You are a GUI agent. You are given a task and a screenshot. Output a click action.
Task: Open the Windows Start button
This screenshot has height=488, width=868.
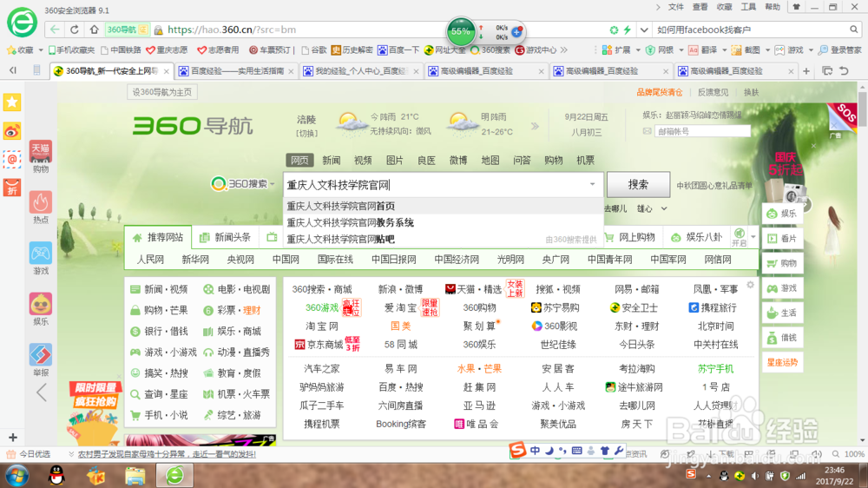point(17,476)
